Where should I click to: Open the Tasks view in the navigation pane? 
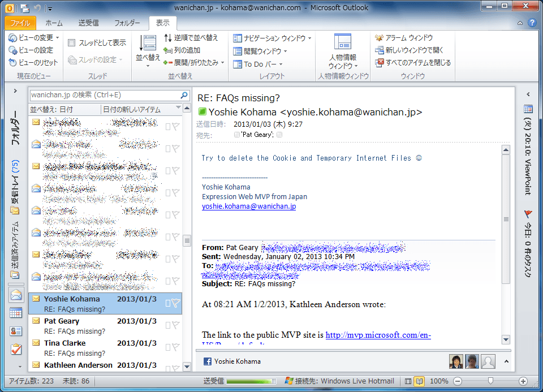coord(16,350)
